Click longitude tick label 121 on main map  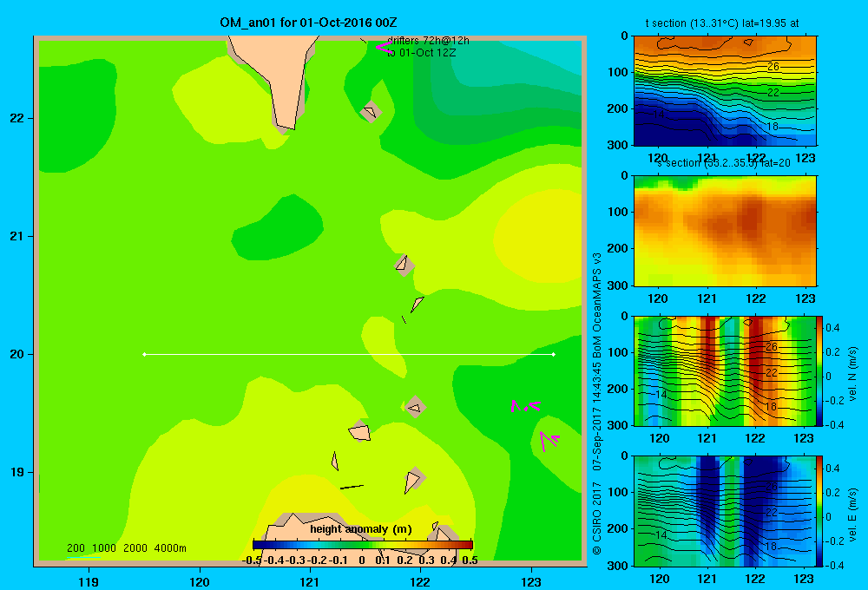[x=310, y=581]
